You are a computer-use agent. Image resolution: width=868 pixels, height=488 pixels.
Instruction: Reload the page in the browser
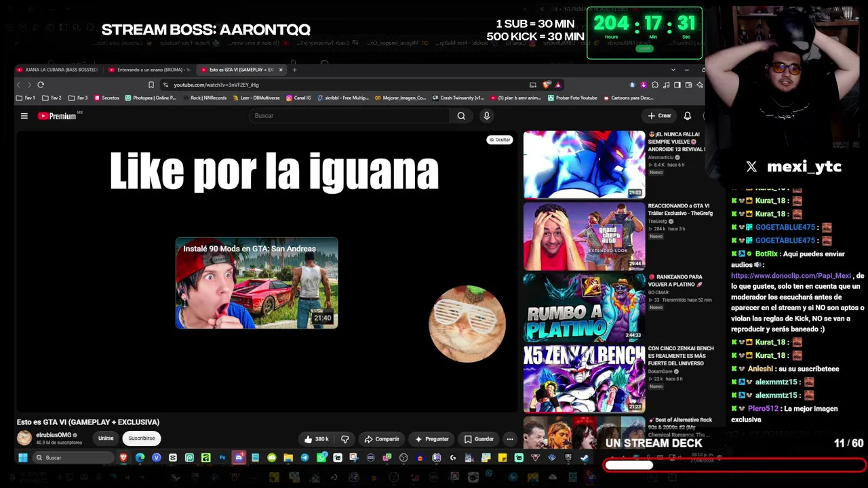(41, 85)
